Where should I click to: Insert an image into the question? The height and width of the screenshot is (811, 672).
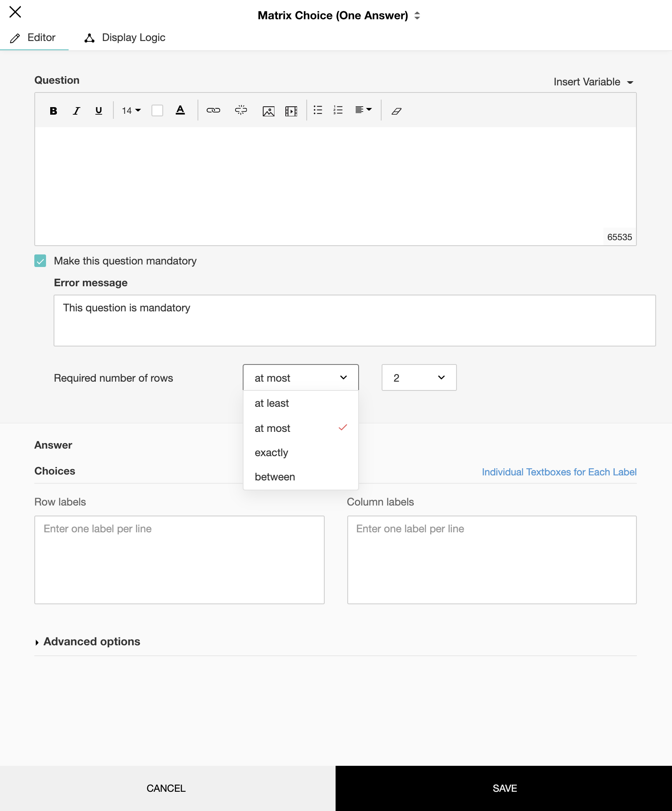click(x=268, y=111)
